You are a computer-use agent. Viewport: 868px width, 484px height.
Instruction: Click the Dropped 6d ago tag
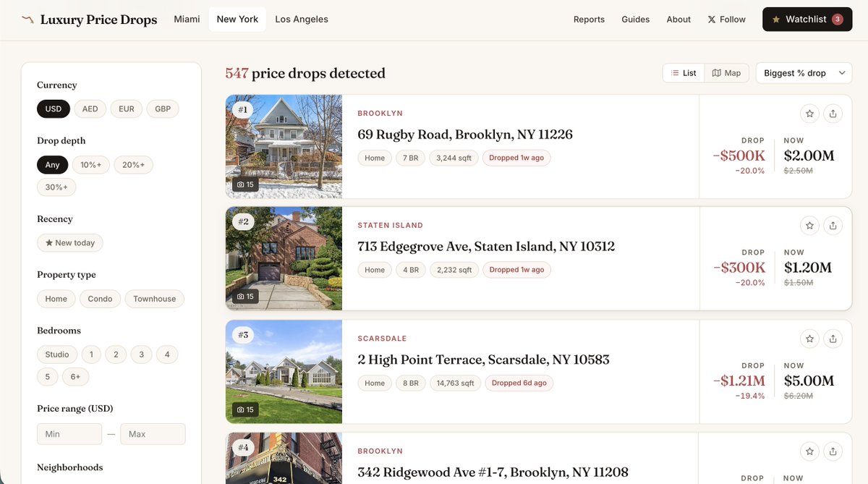(x=519, y=383)
